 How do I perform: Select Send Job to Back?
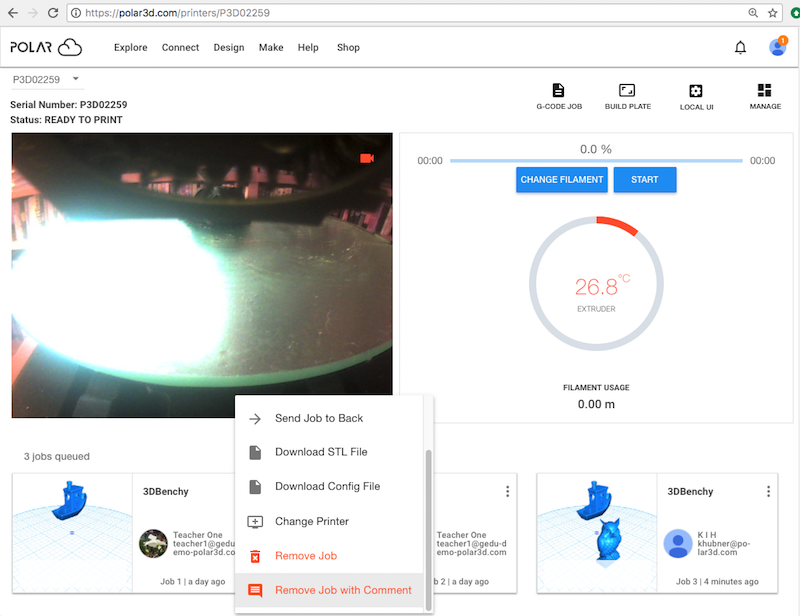pyautogui.click(x=329, y=418)
